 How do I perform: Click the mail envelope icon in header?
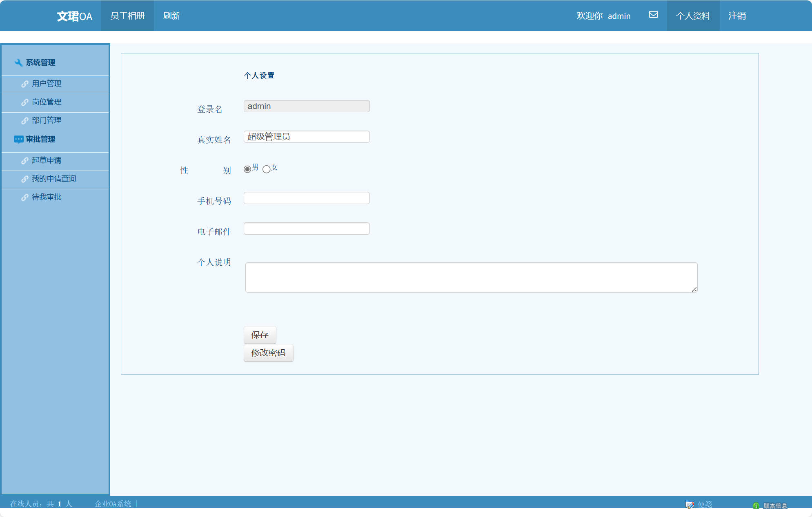point(653,15)
